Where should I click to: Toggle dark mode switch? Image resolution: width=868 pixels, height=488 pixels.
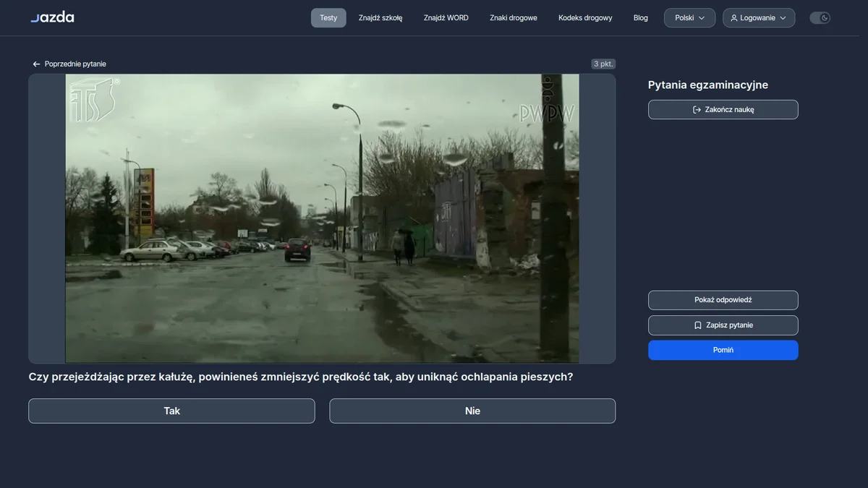tap(820, 18)
